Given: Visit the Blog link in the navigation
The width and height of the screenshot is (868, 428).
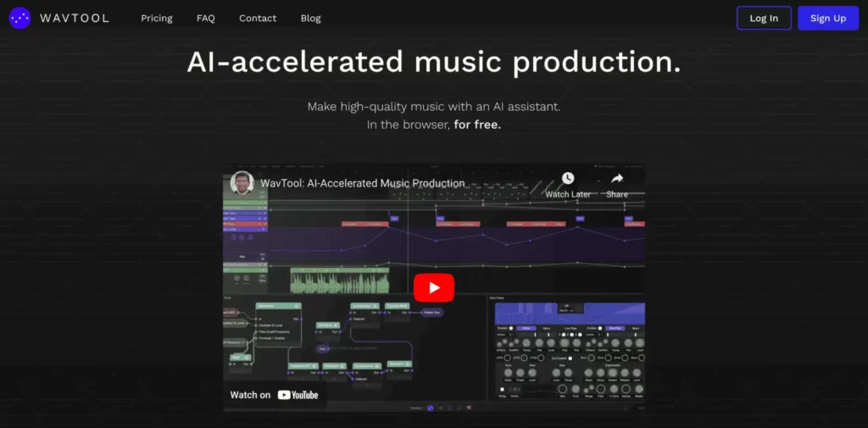Looking at the screenshot, I should [310, 19].
